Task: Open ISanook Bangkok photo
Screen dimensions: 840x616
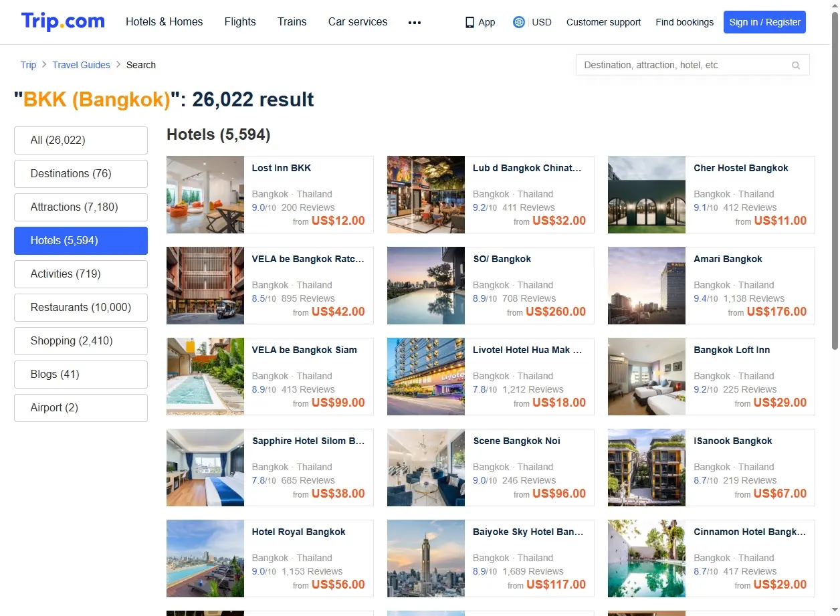Action: (647, 468)
